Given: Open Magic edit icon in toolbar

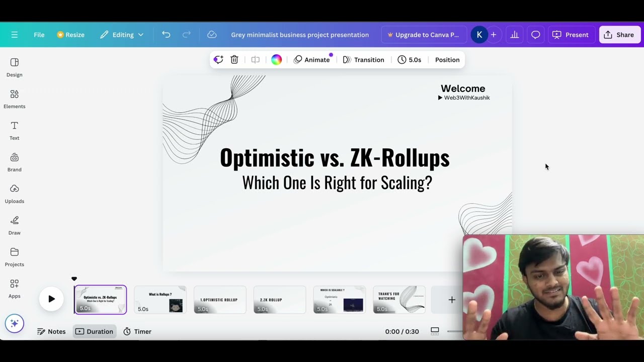Looking at the screenshot, I should click(x=218, y=60).
